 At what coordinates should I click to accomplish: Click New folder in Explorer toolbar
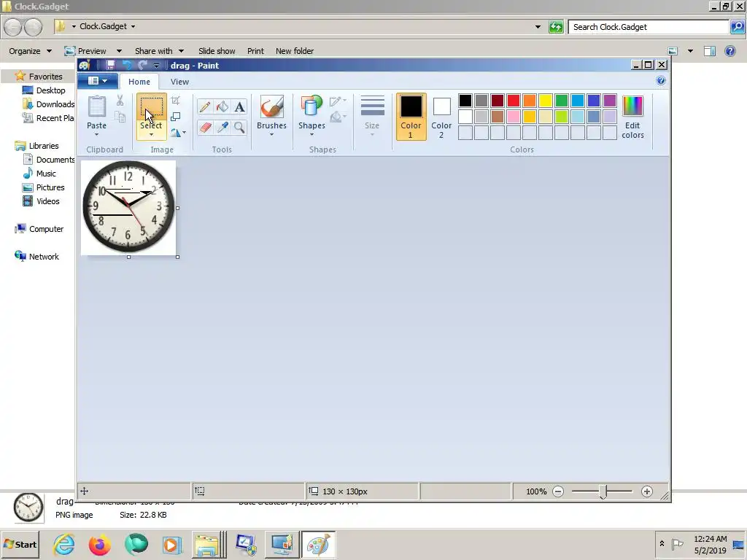295,51
